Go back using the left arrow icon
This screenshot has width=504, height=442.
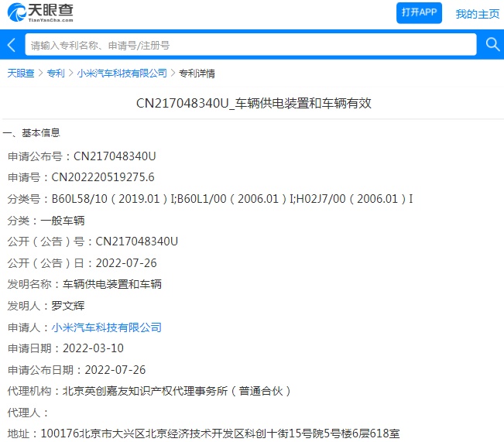pos(12,45)
